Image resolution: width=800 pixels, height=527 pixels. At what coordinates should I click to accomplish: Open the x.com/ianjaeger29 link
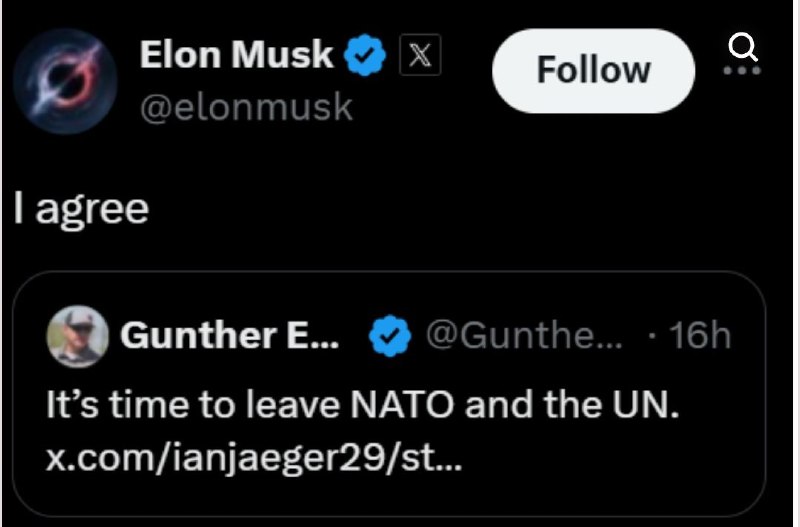255,459
